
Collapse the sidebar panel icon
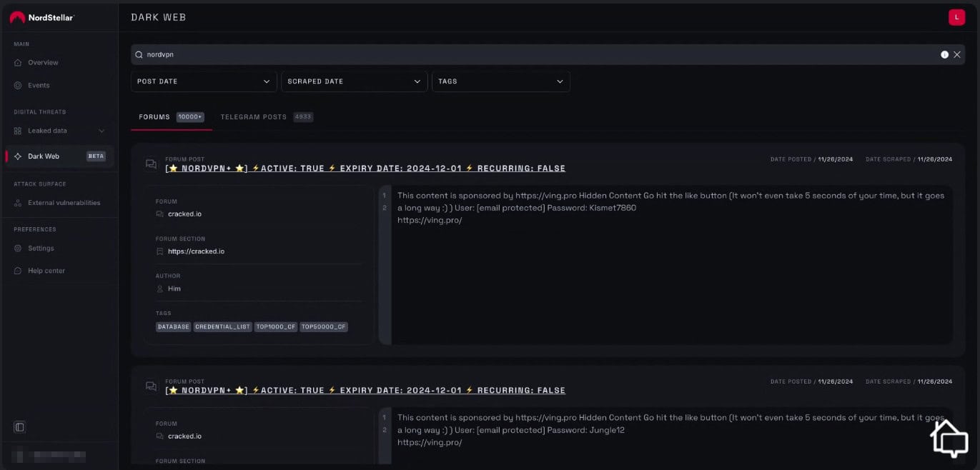point(20,427)
